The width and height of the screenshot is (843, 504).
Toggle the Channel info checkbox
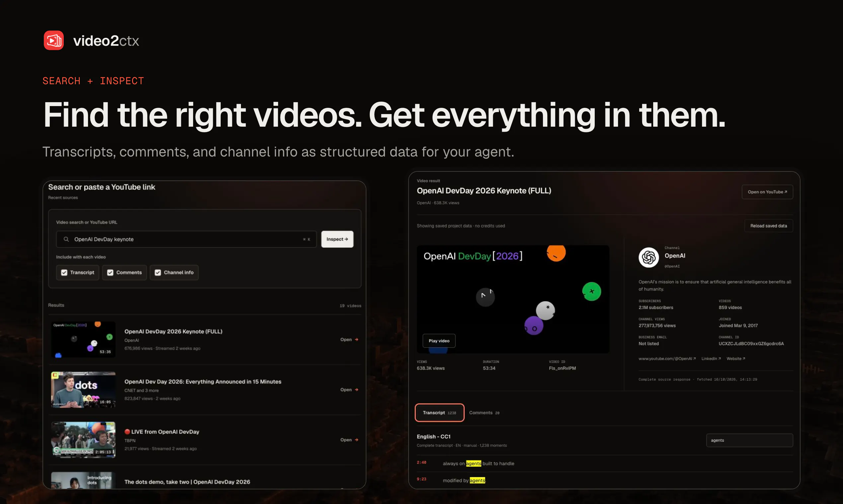[x=174, y=272]
